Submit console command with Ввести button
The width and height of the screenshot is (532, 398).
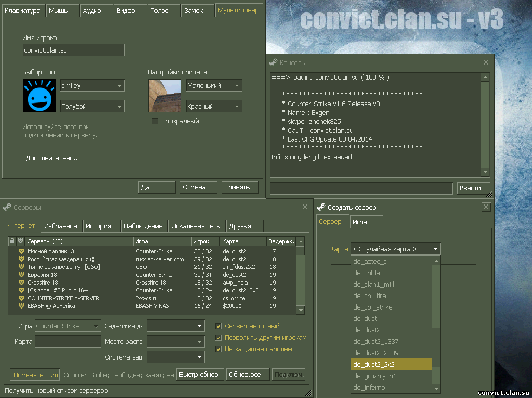tap(473, 188)
